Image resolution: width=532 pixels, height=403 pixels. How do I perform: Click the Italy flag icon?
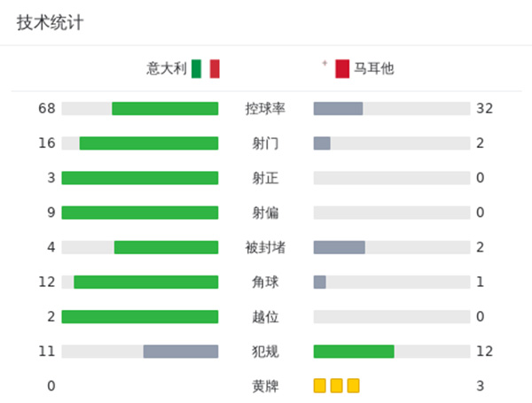tap(205, 68)
